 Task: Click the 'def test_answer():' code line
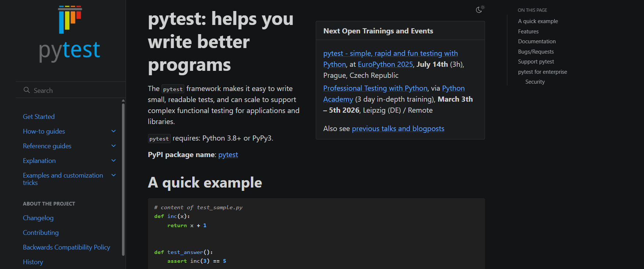coord(184,252)
